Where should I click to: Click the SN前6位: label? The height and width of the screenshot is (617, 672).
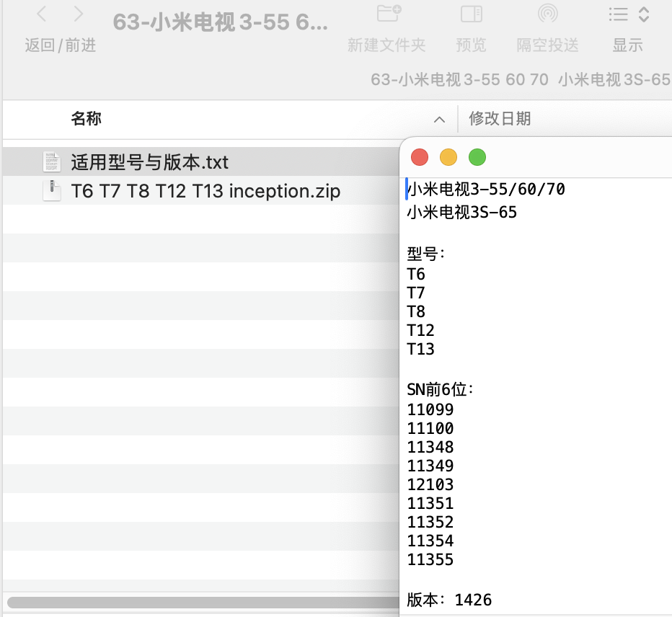click(440, 389)
